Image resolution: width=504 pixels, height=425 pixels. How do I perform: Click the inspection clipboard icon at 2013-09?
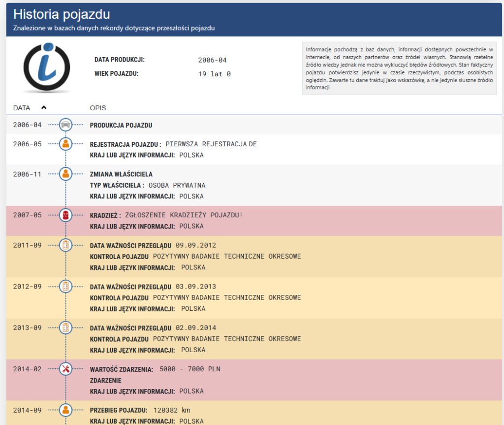(65, 327)
